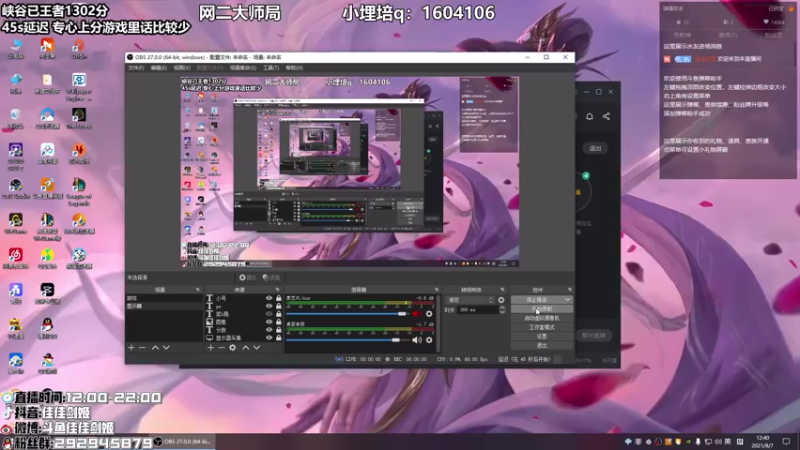The height and width of the screenshot is (450, 800).
Task: Open Wallpaper Engine desktop shortcut
Action: pyautogui.click(x=79, y=86)
